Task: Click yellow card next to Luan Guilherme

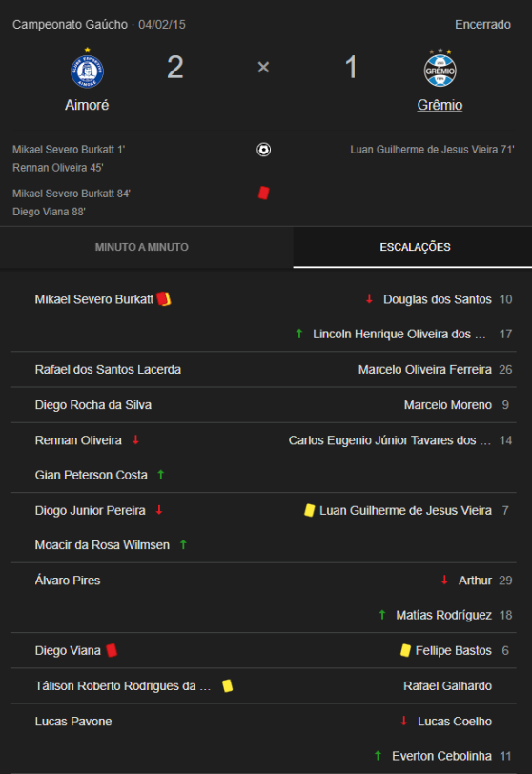Action: (x=309, y=510)
